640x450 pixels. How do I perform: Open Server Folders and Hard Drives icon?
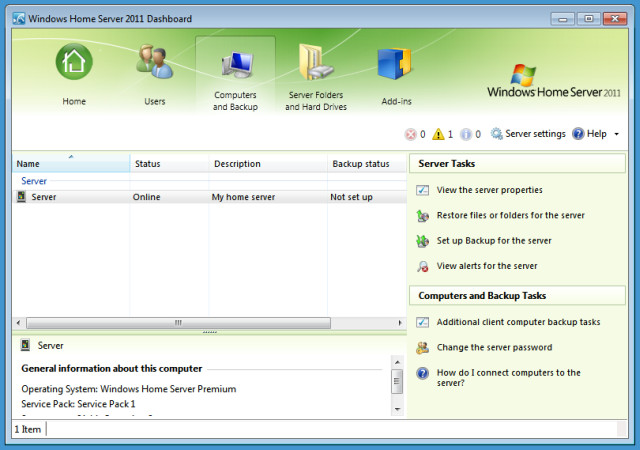[316, 62]
